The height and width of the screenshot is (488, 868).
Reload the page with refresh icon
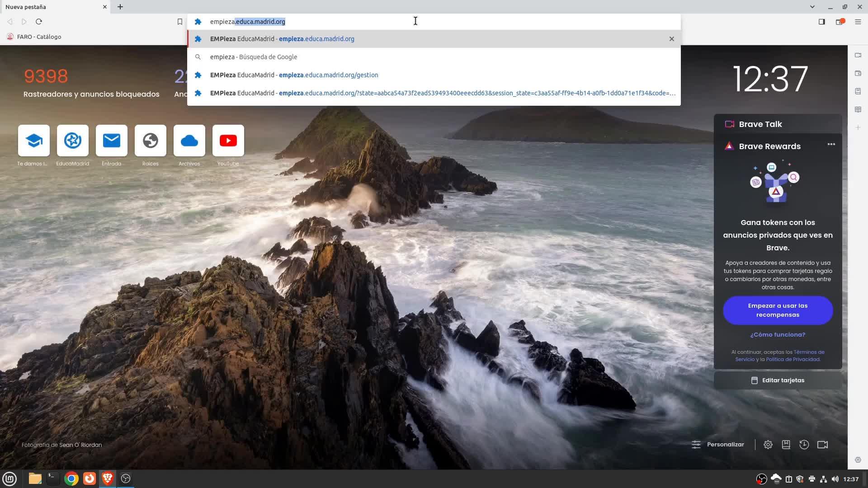coord(39,22)
